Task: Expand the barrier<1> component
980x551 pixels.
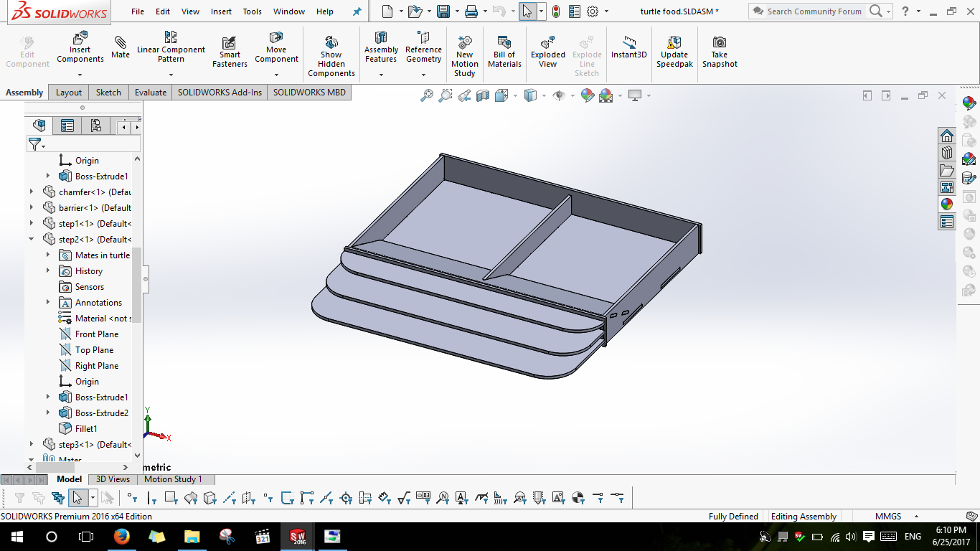Action: pos(32,208)
